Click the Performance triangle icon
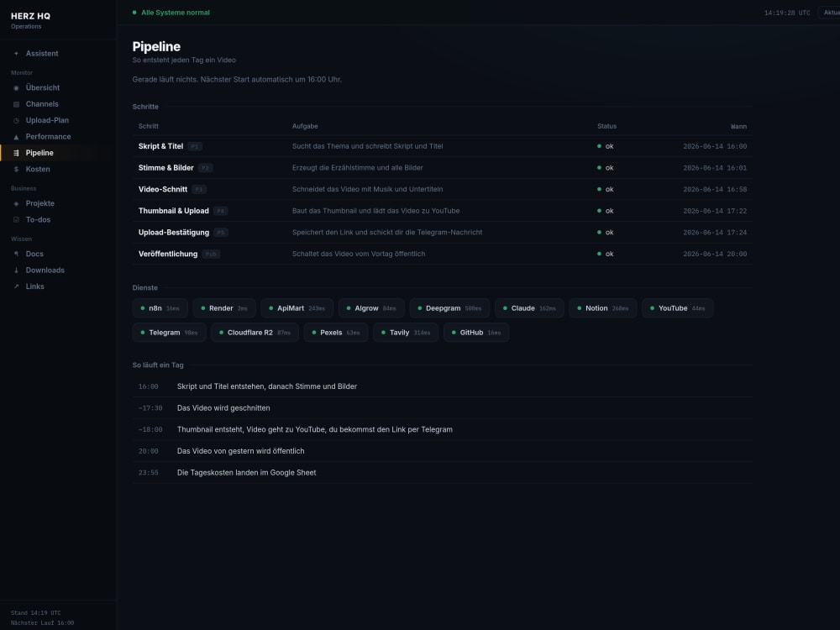The image size is (840, 630). pyautogui.click(x=16, y=137)
